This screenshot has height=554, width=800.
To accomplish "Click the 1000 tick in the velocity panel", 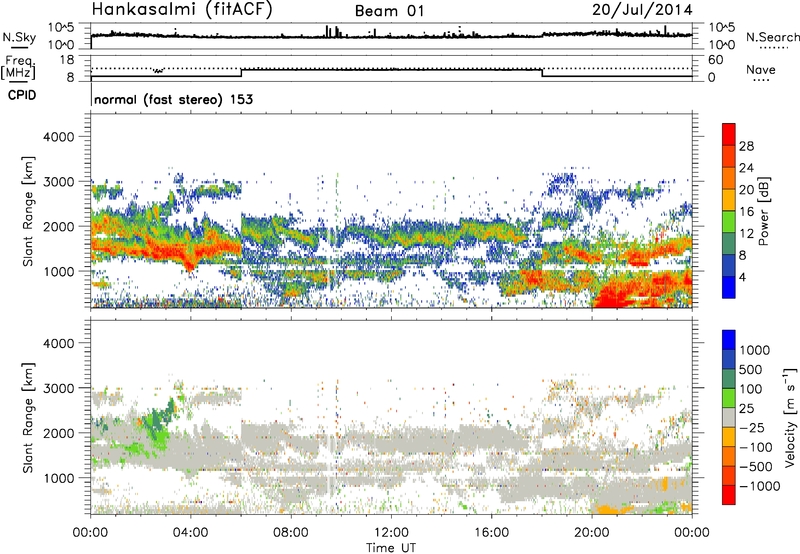I will point(59,478).
